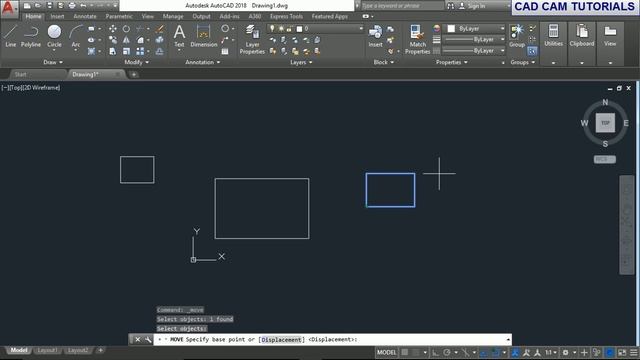This screenshot has width=640, height=360.
Task: Click the search keyword input field
Action: [402, 6]
